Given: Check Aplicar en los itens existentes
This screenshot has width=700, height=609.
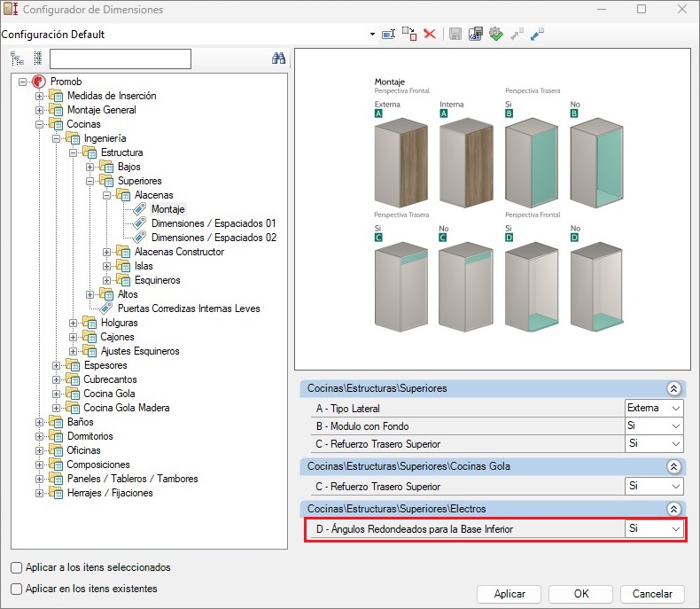Looking at the screenshot, I should tap(17, 589).
